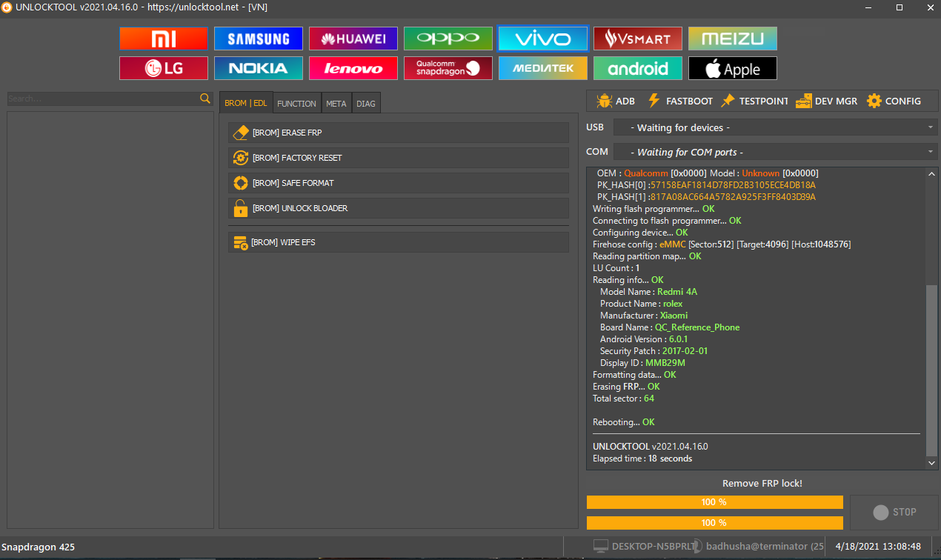This screenshot has height=560, width=941.
Task: Click "Formatting data... OK" log line
Action: click(634, 375)
